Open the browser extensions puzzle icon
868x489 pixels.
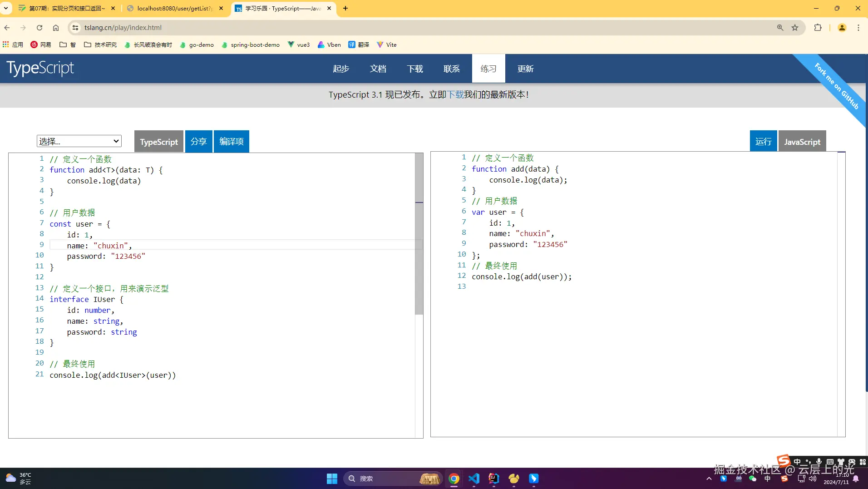coord(818,28)
